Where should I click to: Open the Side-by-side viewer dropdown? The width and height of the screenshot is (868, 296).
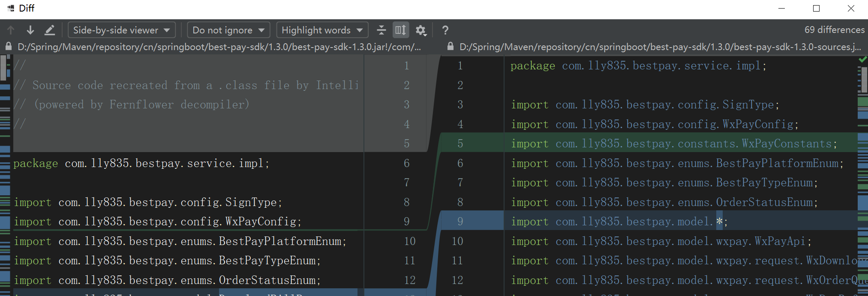coord(122,30)
